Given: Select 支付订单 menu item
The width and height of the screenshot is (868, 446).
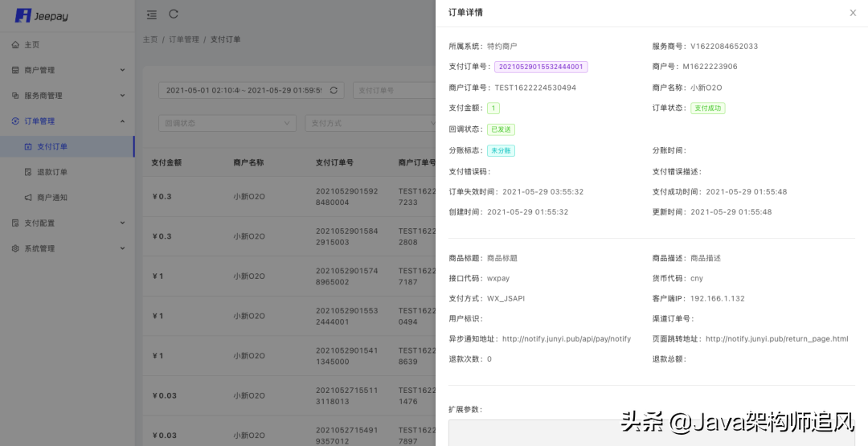Looking at the screenshot, I should [x=67, y=146].
